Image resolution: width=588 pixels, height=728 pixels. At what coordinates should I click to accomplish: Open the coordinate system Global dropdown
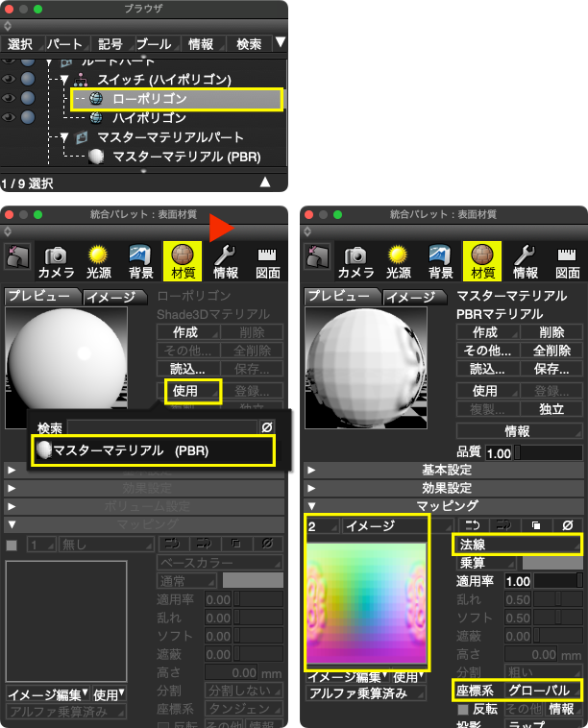(x=542, y=691)
